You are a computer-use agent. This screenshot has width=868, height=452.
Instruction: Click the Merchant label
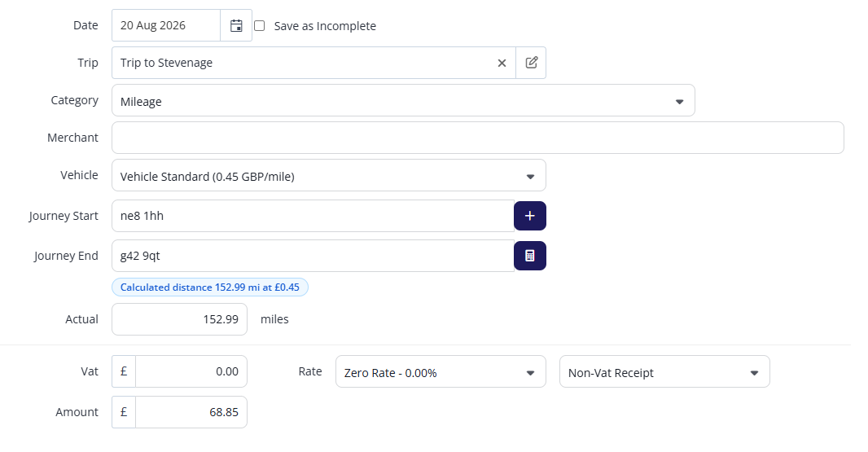point(72,138)
